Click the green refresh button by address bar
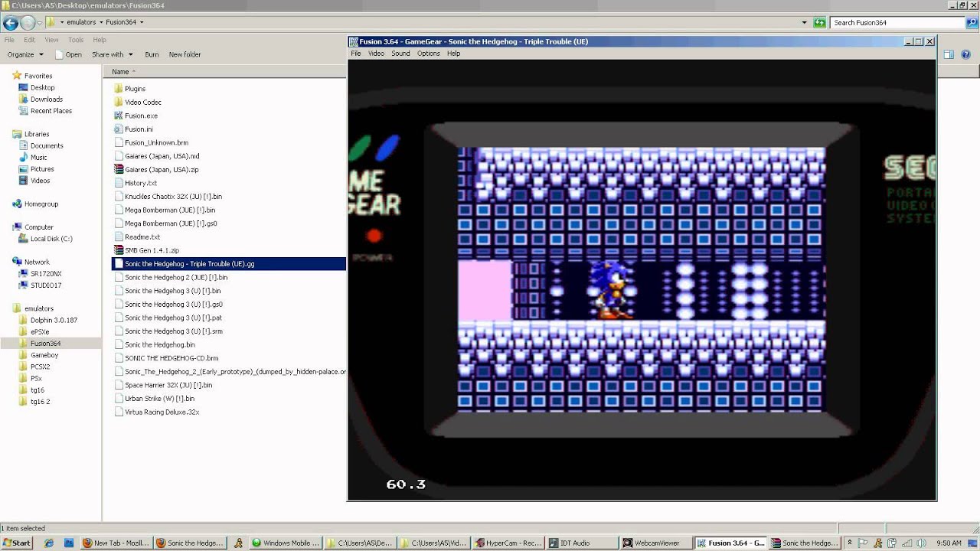This screenshot has width=980, height=551. tap(819, 22)
